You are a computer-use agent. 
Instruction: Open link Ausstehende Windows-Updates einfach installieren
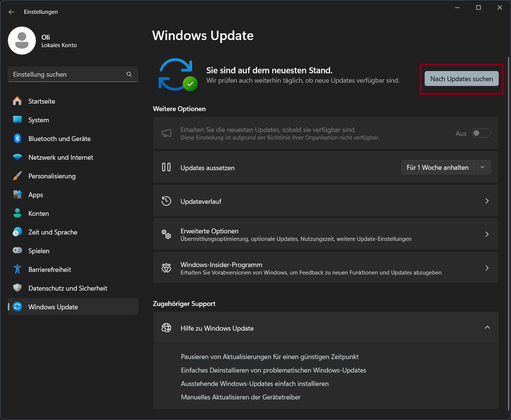click(x=255, y=384)
